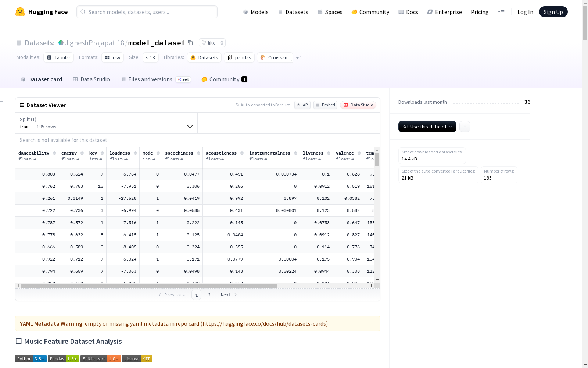Sort the valence column

(359, 153)
